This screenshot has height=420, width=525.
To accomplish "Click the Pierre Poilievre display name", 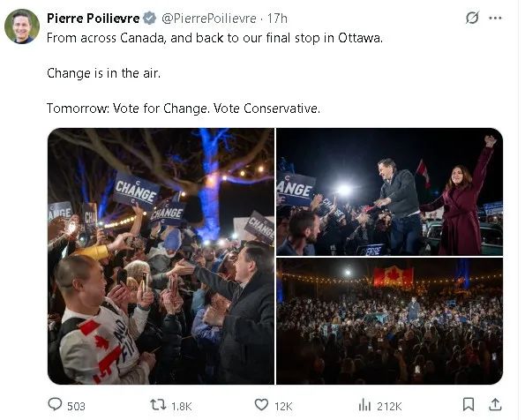I will 93,18.
